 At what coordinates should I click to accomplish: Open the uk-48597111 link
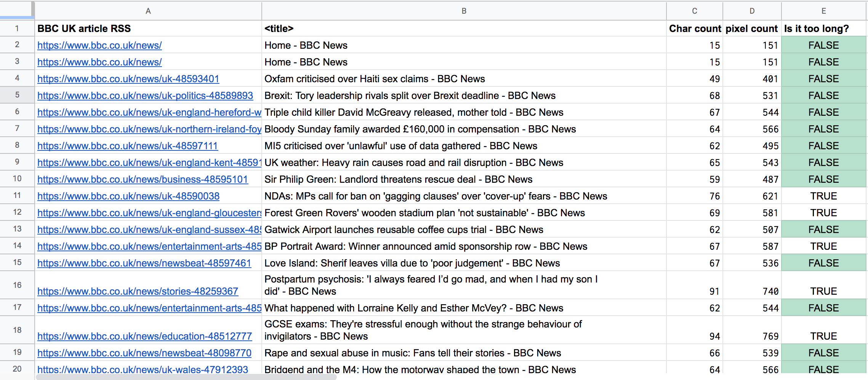(x=128, y=146)
